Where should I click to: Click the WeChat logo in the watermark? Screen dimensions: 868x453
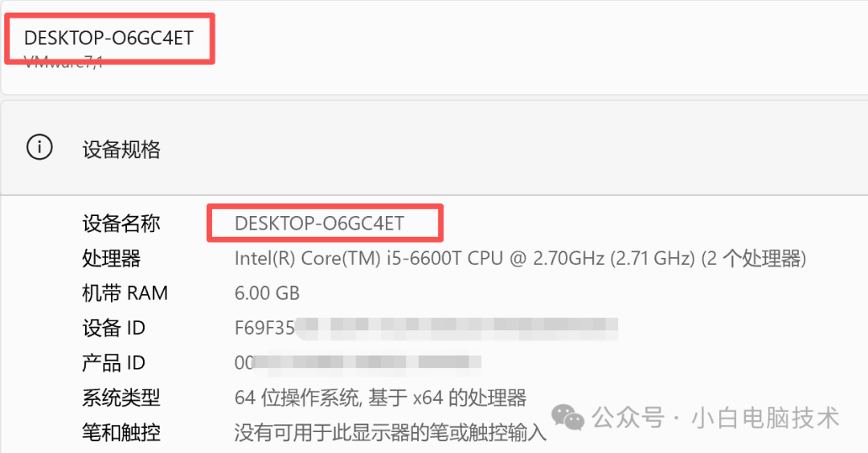[568, 417]
